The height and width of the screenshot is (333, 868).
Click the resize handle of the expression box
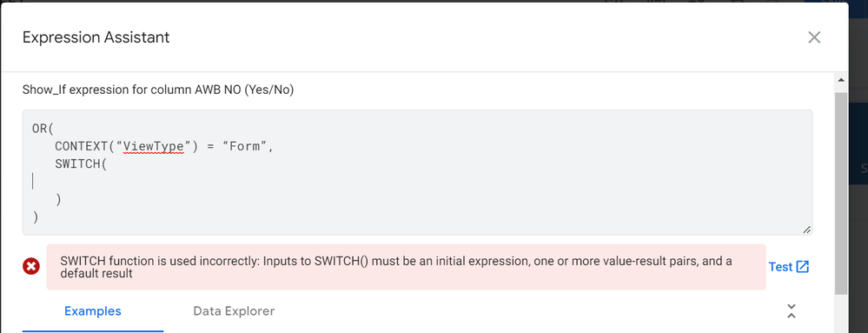(x=806, y=230)
